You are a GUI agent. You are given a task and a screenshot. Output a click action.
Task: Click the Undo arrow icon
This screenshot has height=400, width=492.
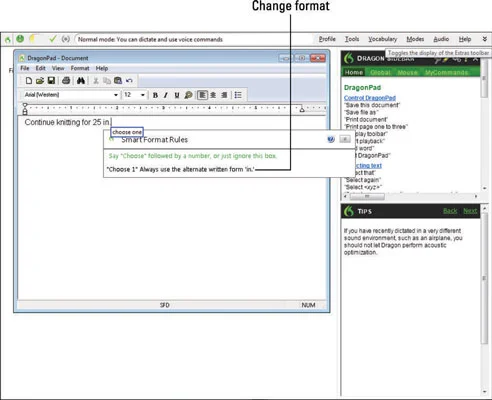(129, 80)
